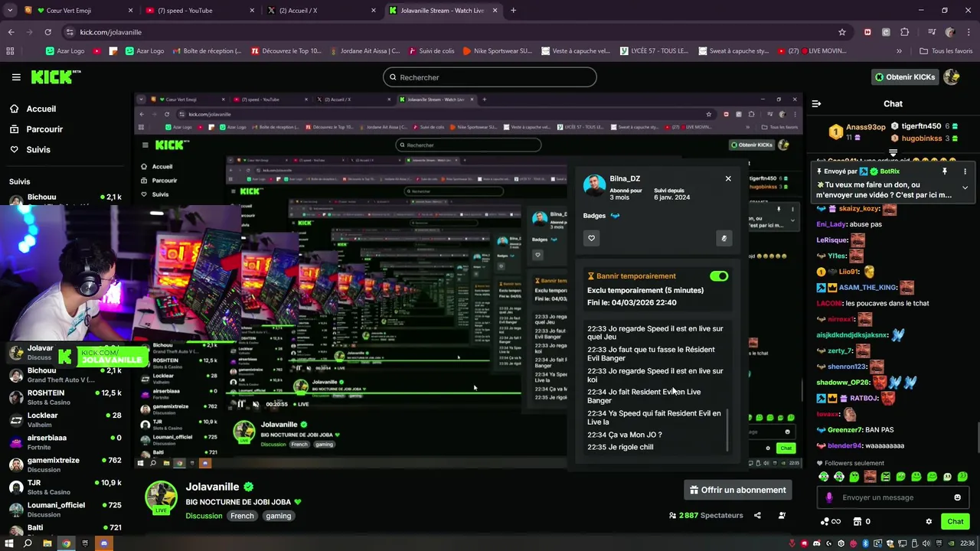Open three-dot options on pinned message
Screen dimensions: 980x551
click(965, 171)
